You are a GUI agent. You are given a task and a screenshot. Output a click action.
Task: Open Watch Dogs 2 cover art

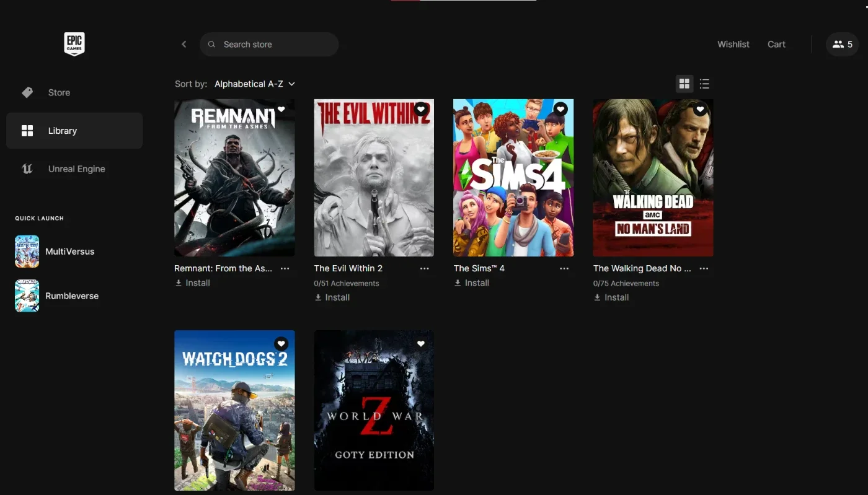click(234, 410)
